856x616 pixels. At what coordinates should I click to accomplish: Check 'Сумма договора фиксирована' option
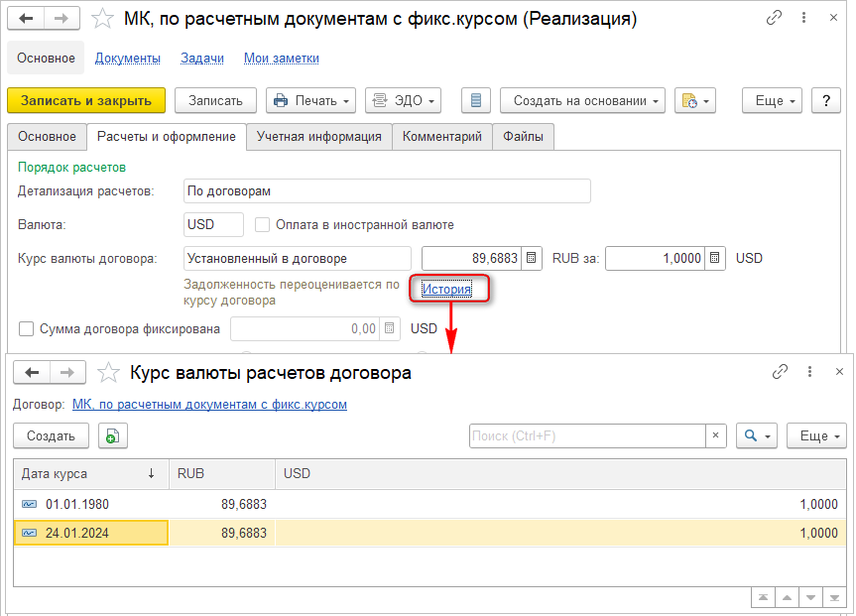pos(26,328)
